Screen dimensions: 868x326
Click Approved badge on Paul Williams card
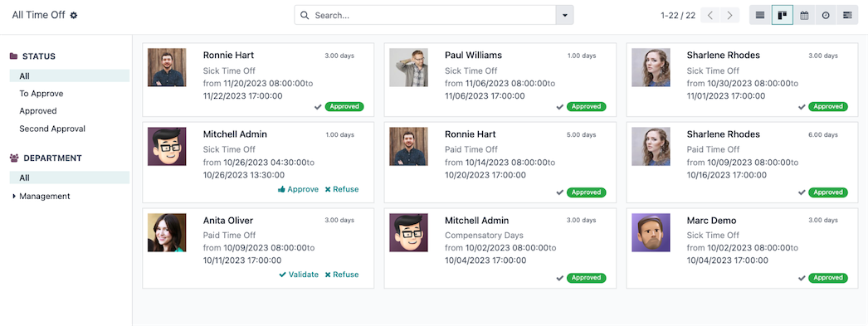586,106
